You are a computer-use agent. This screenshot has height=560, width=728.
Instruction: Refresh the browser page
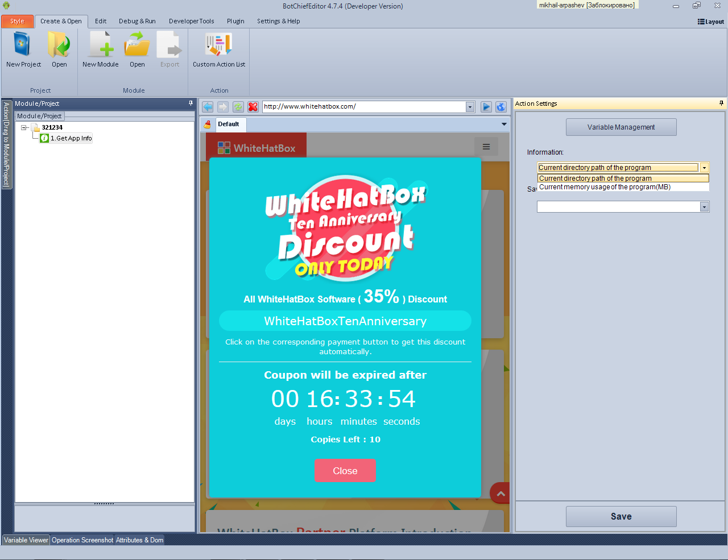coord(238,107)
